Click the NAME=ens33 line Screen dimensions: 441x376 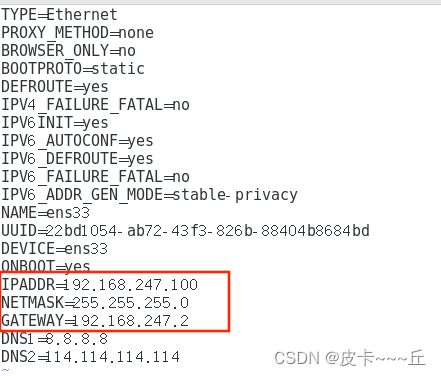[x=46, y=213]
